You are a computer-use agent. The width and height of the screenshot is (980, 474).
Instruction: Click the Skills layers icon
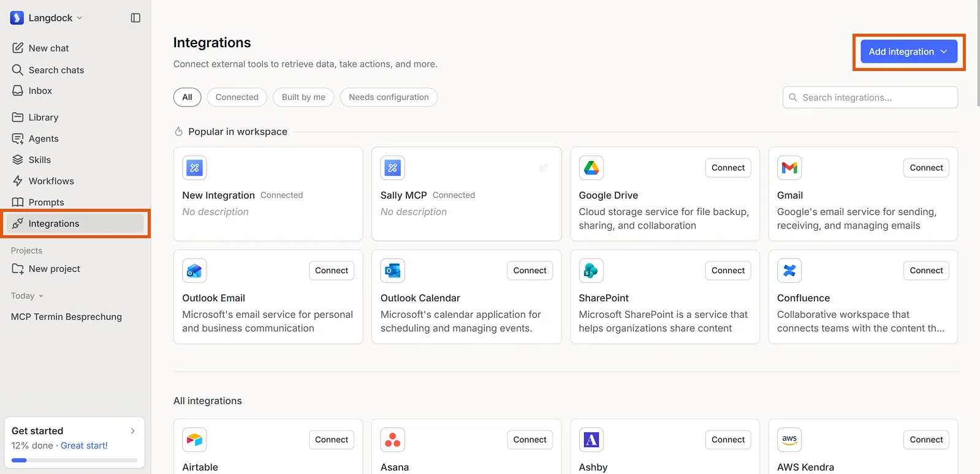[18, 160]
